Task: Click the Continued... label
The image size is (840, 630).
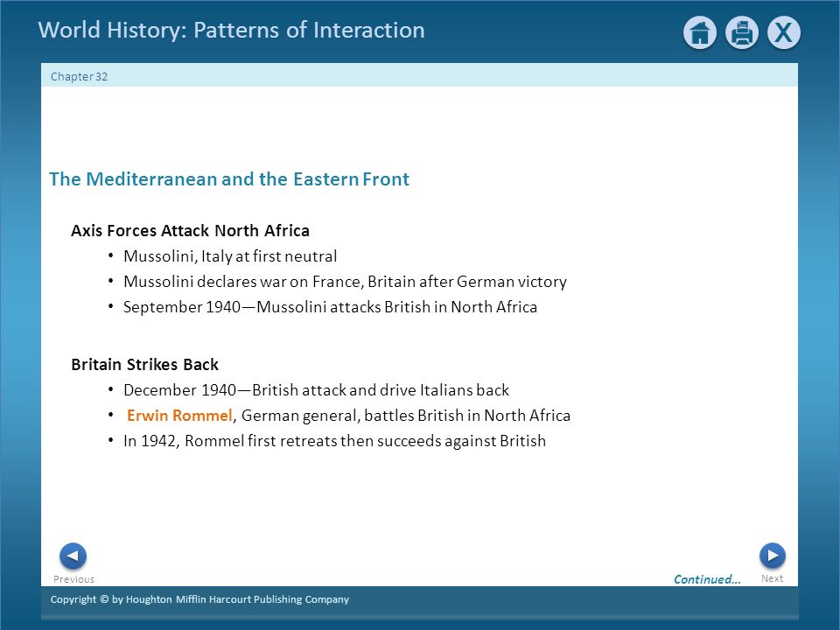Action: [x=707, y=579]
